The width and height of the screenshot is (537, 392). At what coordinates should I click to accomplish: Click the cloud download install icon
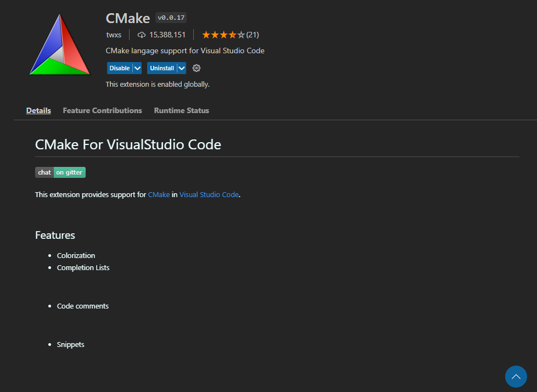142,35
